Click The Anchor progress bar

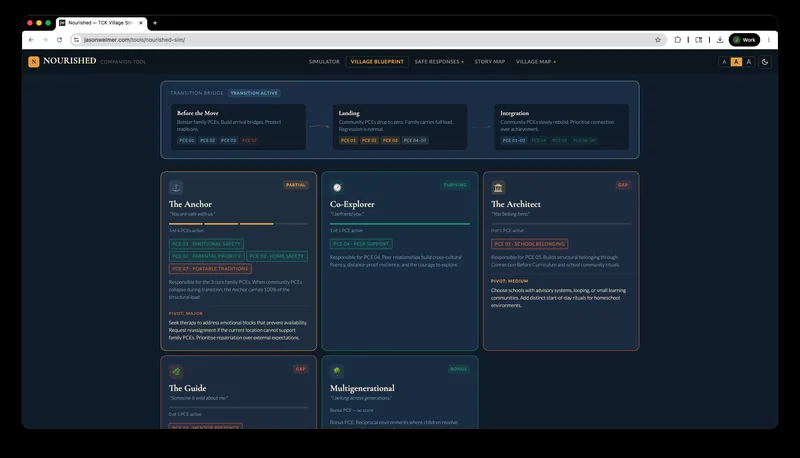pyautogui.click(x=238, y=223)
